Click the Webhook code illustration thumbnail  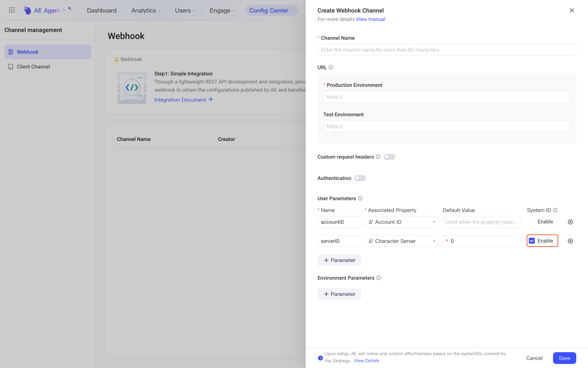(x=132, y=88)
